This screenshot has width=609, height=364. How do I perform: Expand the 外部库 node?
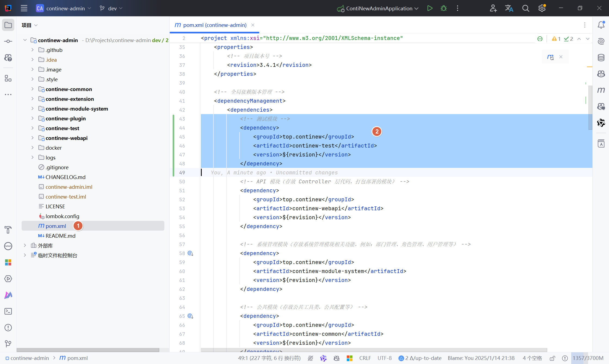(x=25, y=245)
